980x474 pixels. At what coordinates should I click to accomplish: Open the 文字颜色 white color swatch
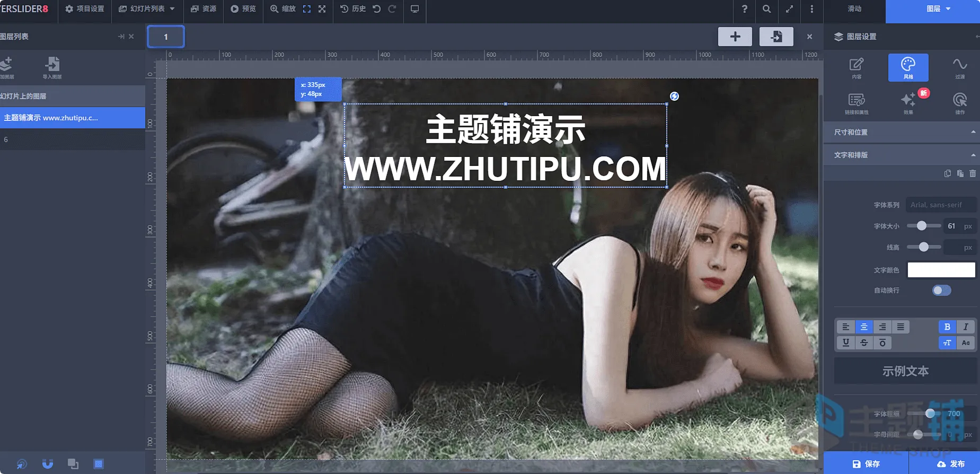941,270
